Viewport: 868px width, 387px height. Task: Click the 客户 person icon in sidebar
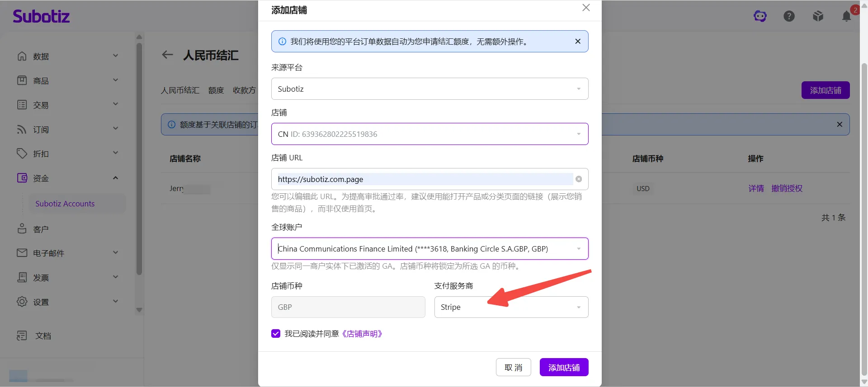tap(22, 228)
